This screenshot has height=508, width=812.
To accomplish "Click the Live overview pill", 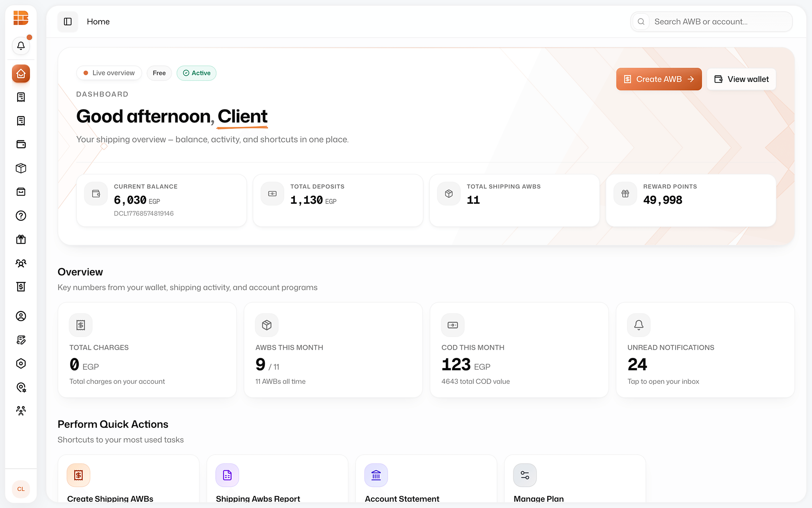I will 109,73.
